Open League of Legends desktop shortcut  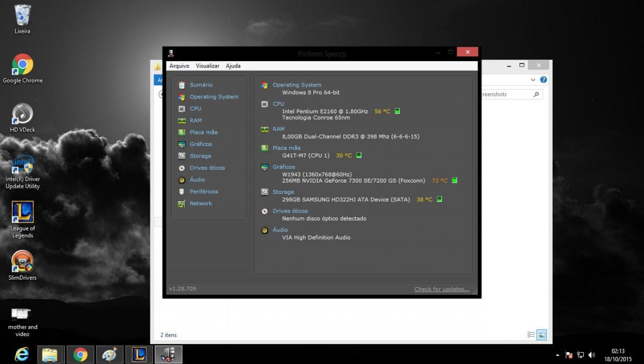(23, 220)
